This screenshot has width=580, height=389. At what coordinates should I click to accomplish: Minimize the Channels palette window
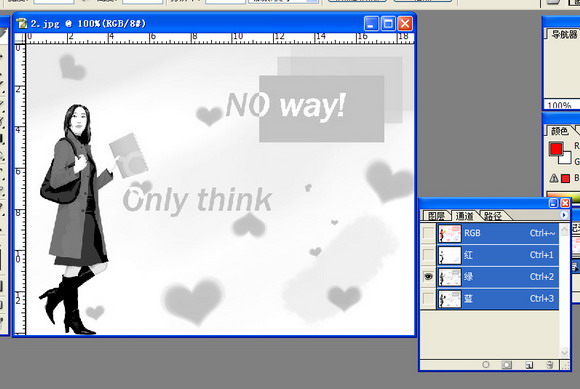tap(554, 203)
